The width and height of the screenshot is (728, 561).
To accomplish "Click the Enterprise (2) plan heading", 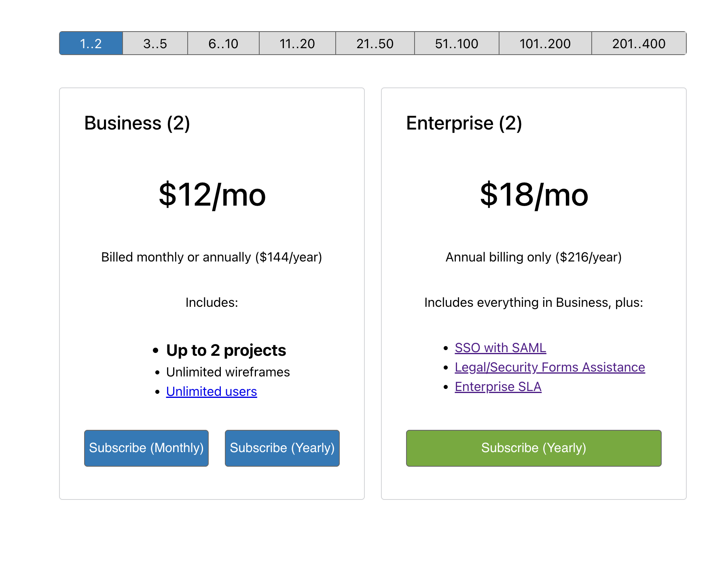I will point(464,123).
